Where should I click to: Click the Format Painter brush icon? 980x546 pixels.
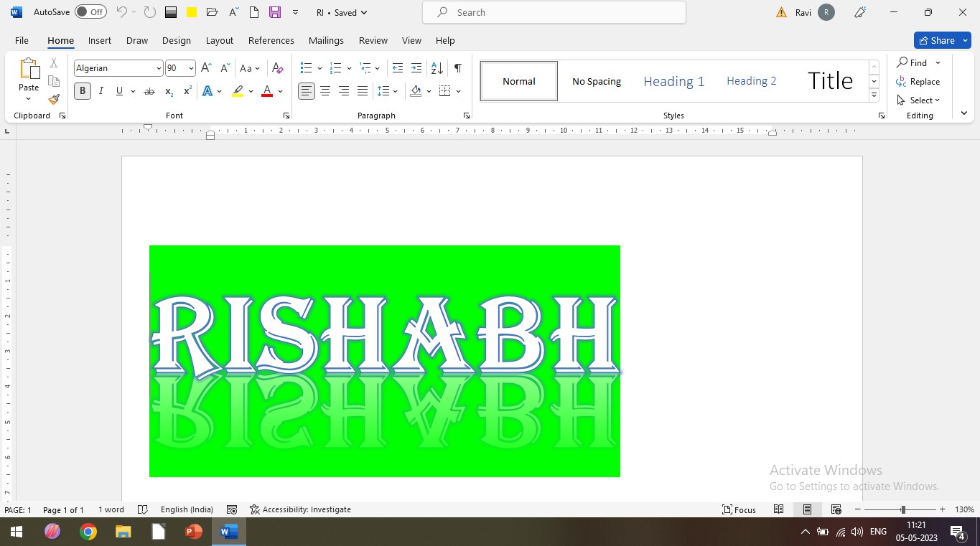(x=54, y=100)
